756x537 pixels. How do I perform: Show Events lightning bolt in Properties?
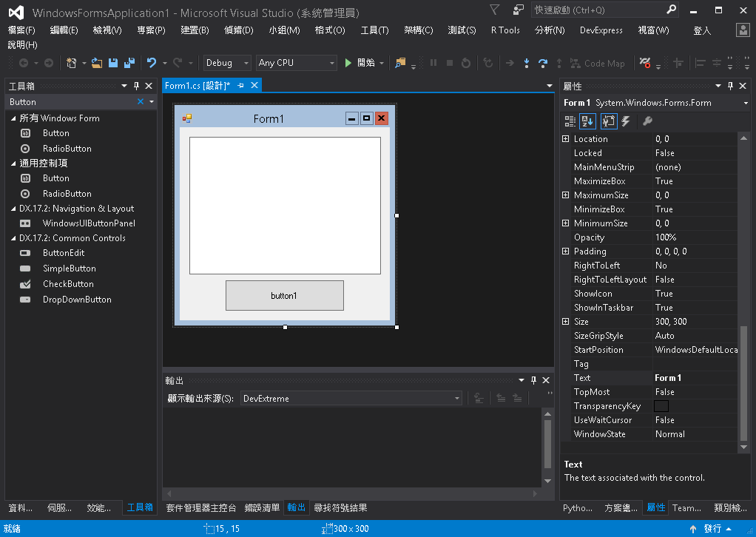(x=626, y=121)
